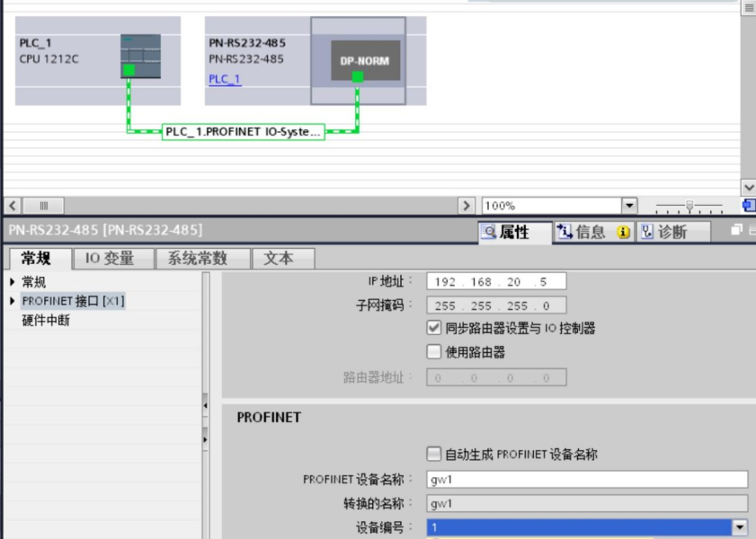Toggle sync router settings with IO controller
The image size is (756, 539).
pyautogui.click(x=435, y=329)
